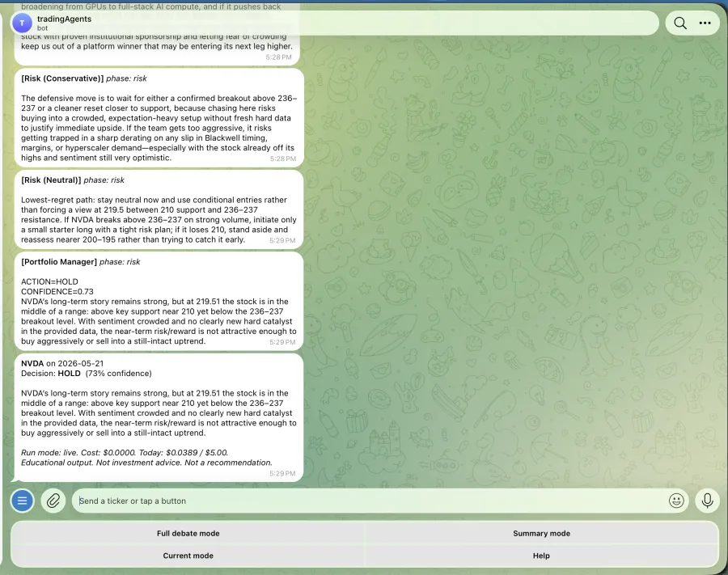Tap the Help keyboard button
Image resolution: width=728 pixels, height=575 pixels.
pos(541,556)
